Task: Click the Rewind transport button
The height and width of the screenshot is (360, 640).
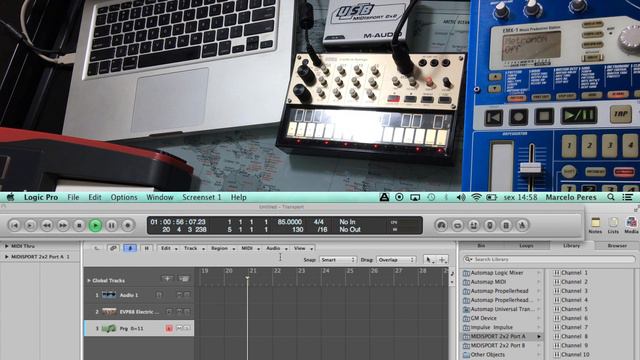Action: [47, 225]
